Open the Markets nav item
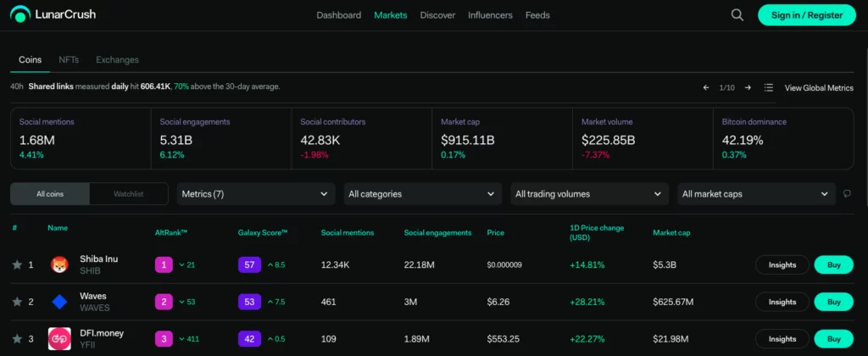This screenshot has width=868, height=356. (x=390, y=15)
